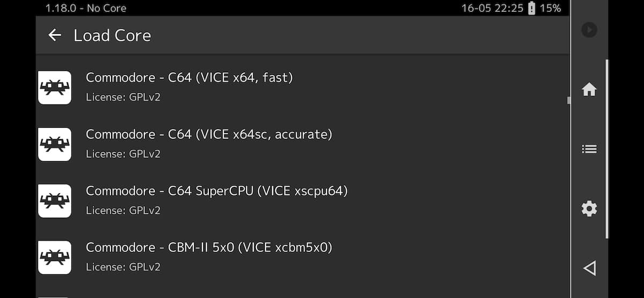Click the core list scrollbar thumb
The image size is (644, 298).
(x=568, y=100)
